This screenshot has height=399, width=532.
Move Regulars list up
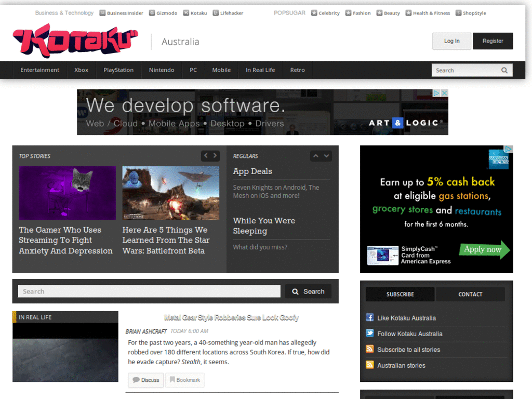tap(315, 156)
